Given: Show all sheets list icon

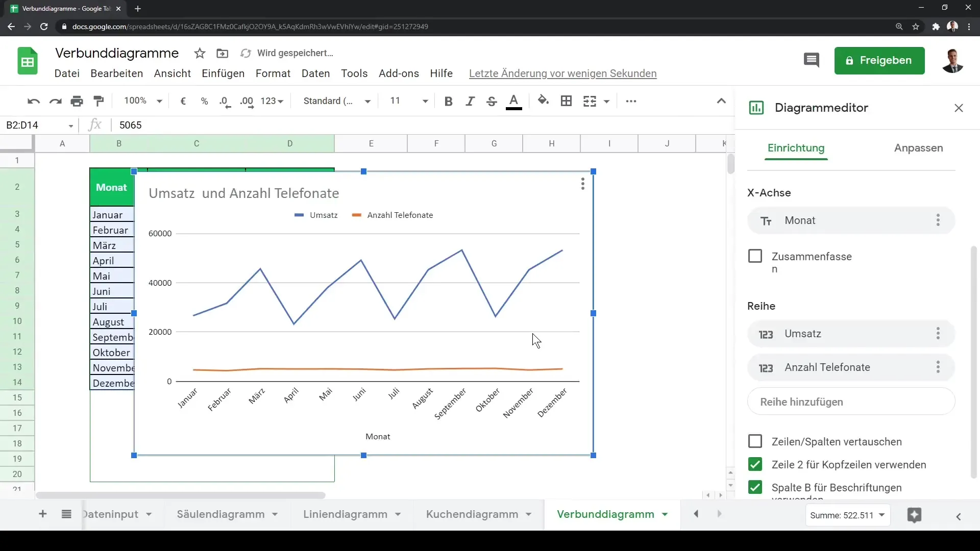Looking at the screenshot, I should [66, 514].
